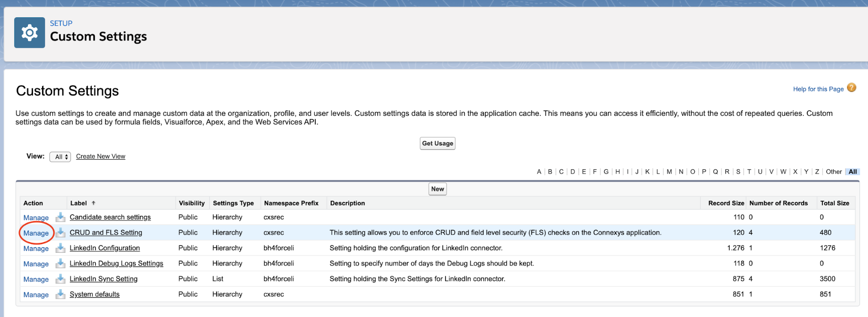This screenshot has width=868, height=317.
Task: Filter the list by letter Z
Action: point(817,172)
